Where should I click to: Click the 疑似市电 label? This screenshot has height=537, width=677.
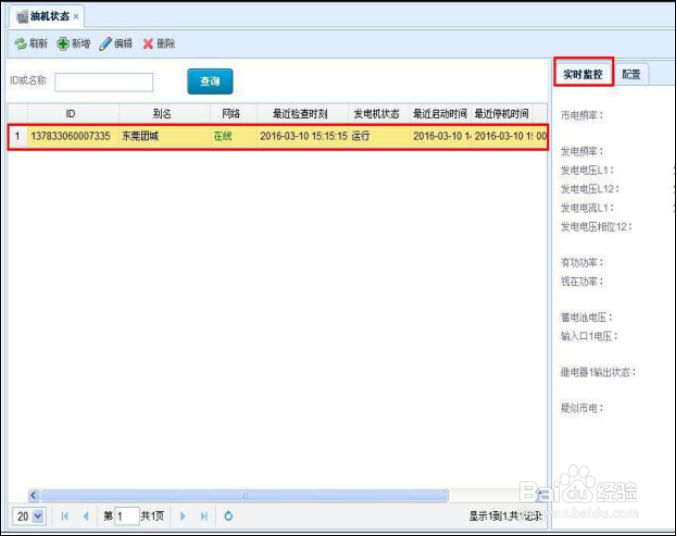[x=582, y=408]
